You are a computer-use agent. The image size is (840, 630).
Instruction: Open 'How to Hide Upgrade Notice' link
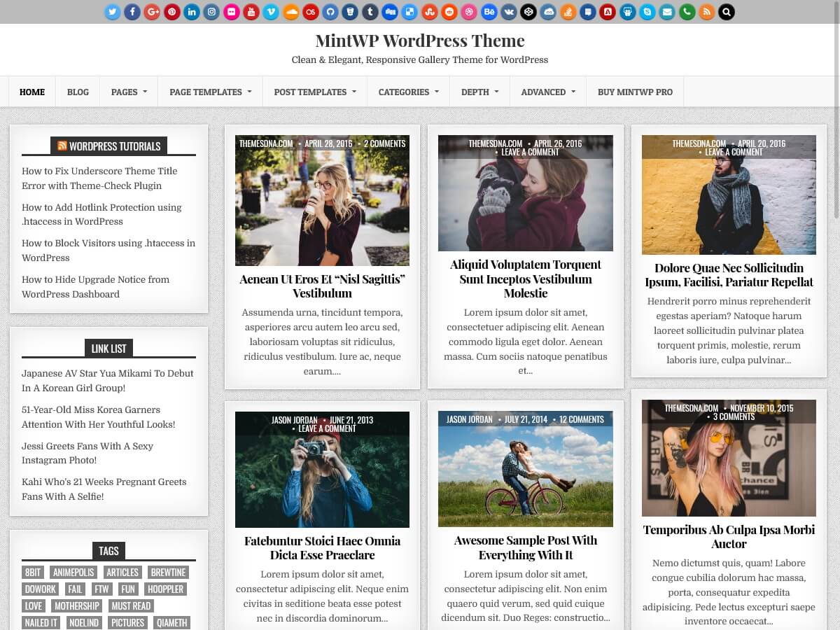tap(95, 286)
